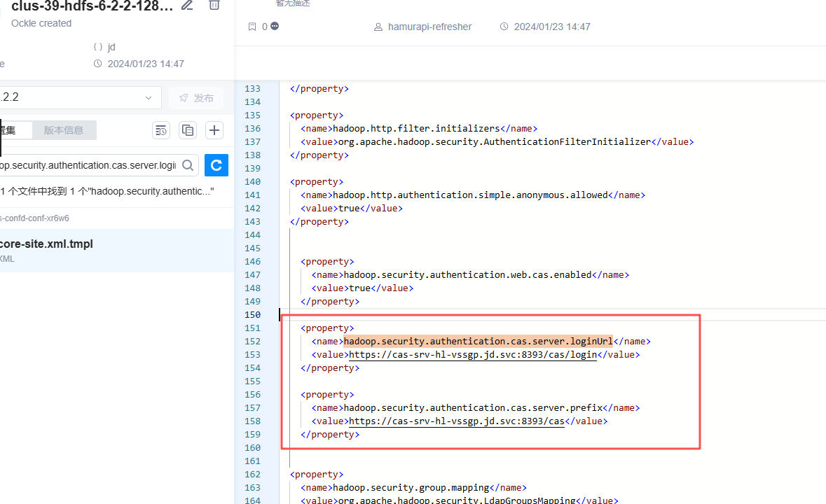Click the AuthenticationFilterInitializer value text
The image size is (826, 504).
(495, 141)
